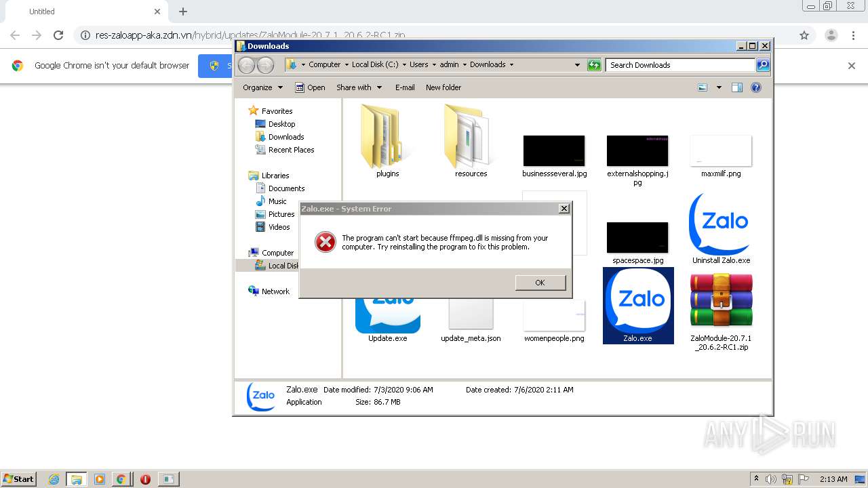Click OK in the Zalo.exe error dialog
The width and height of the screenshot is (868, 488).
tap(540, 283)
